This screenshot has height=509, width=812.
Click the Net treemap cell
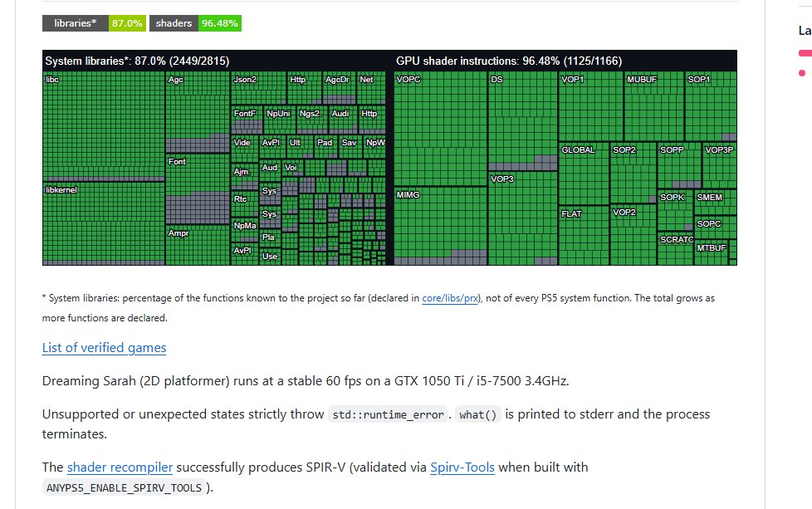[371, 88]
